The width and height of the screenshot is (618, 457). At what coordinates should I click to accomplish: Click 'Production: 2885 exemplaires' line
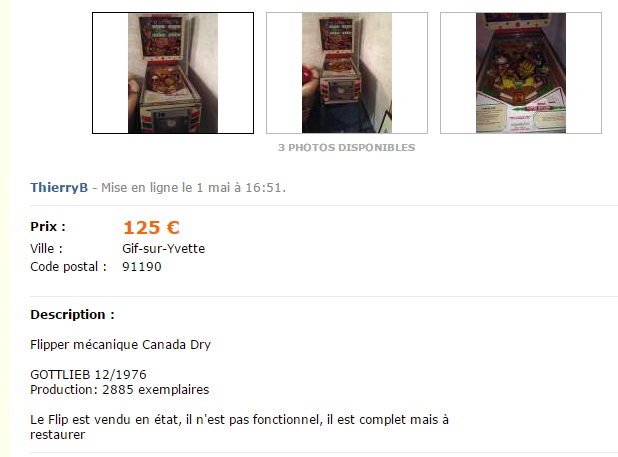pos(120,390)
